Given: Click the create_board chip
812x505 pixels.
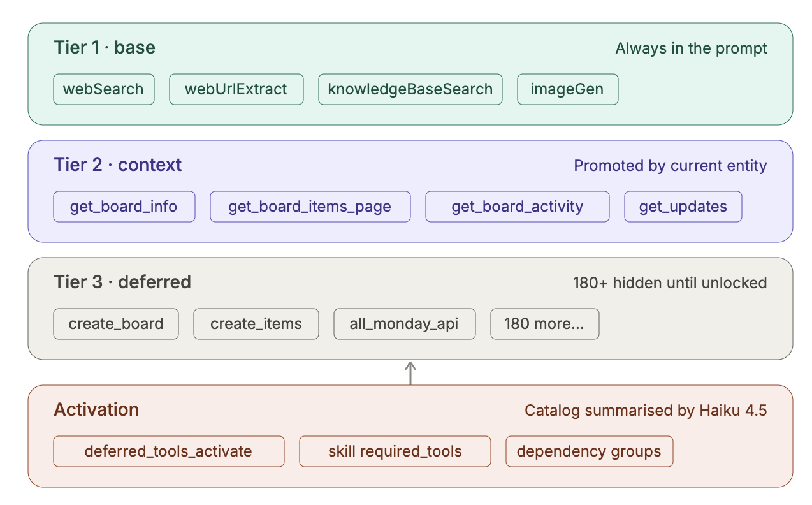Looking at the screenshot, I should [x=116, y=324].
